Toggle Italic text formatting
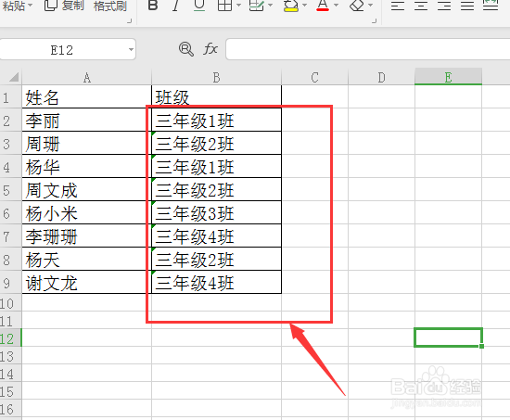 click(175, 6)
